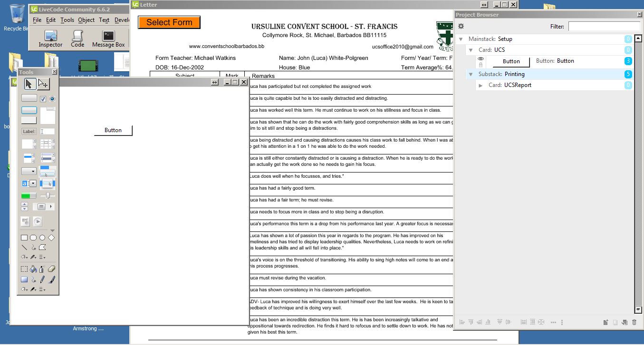Open the Tools menu
The image size is (644, 345).
click(67, 20)
